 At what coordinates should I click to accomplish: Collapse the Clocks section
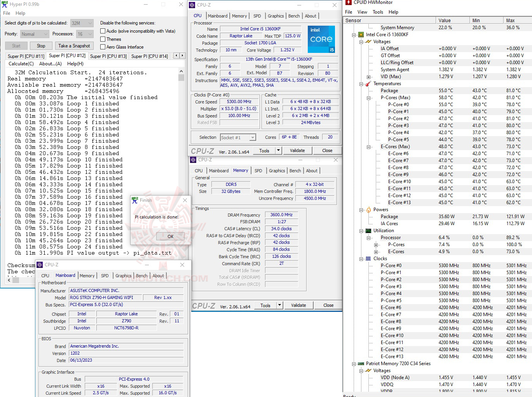point(361,259)
